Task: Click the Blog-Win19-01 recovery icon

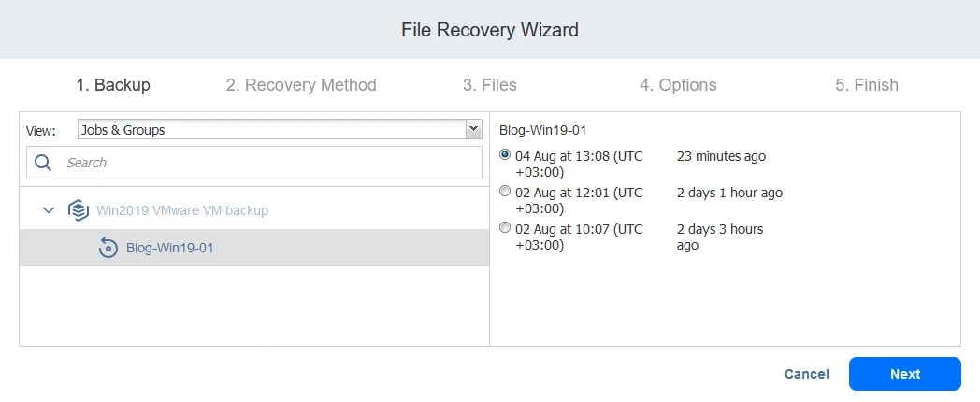Action: 108,249
